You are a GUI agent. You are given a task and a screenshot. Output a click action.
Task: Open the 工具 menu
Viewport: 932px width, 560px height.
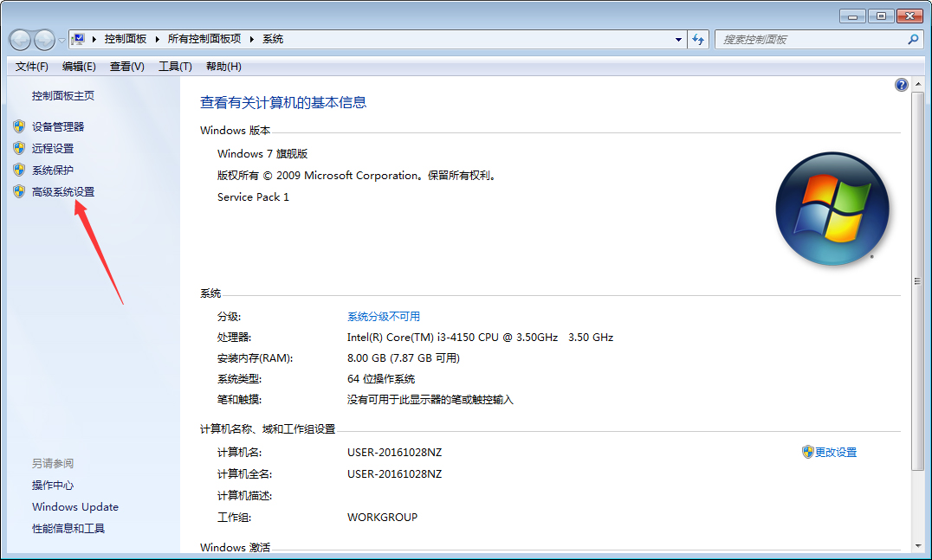point(174,66)
